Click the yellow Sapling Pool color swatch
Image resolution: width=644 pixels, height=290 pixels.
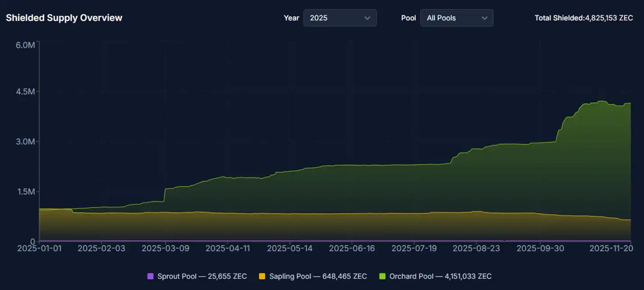pyautogui.click(x=263, y=276)
